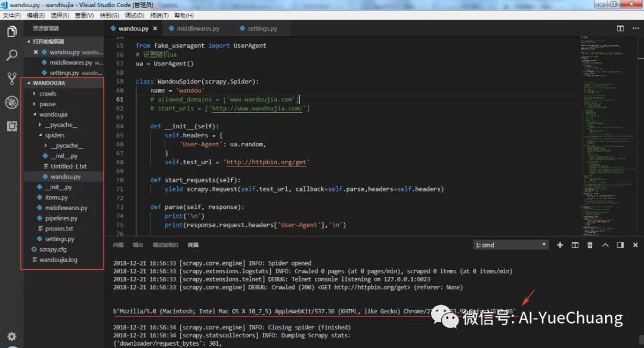The image size is (644, 348).
Task: Expand the __pycache__ folder under spiders
Action: 64,146
